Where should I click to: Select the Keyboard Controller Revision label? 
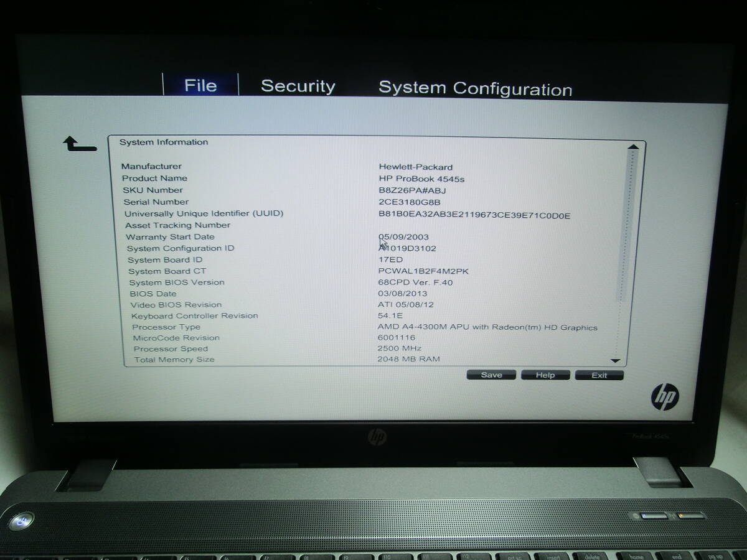point(194,315)
